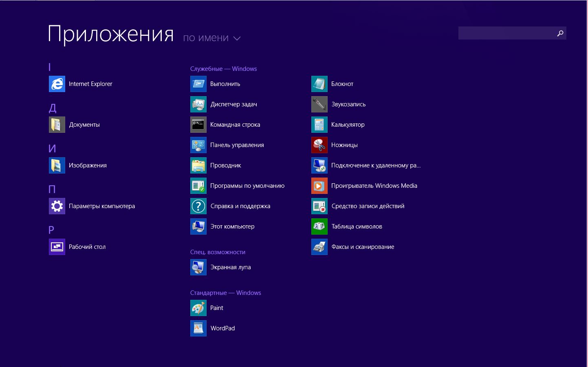The height and width of the screenshot is (367, 588).
Task: Click the 'Калькулятор' label
Action: tap(348, 125)
